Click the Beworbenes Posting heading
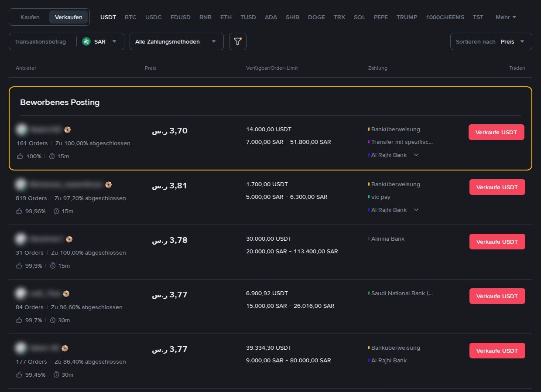541x392 pixels. point(60,102)
